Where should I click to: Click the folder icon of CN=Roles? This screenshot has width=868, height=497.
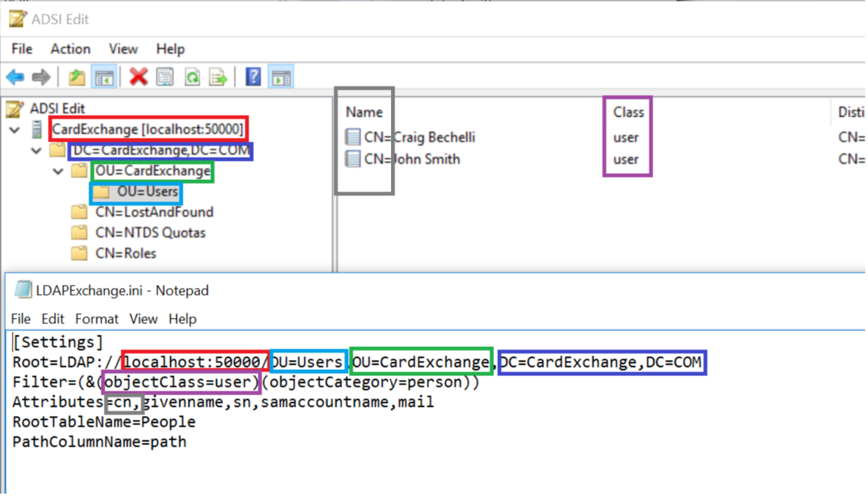pos(79,253)
